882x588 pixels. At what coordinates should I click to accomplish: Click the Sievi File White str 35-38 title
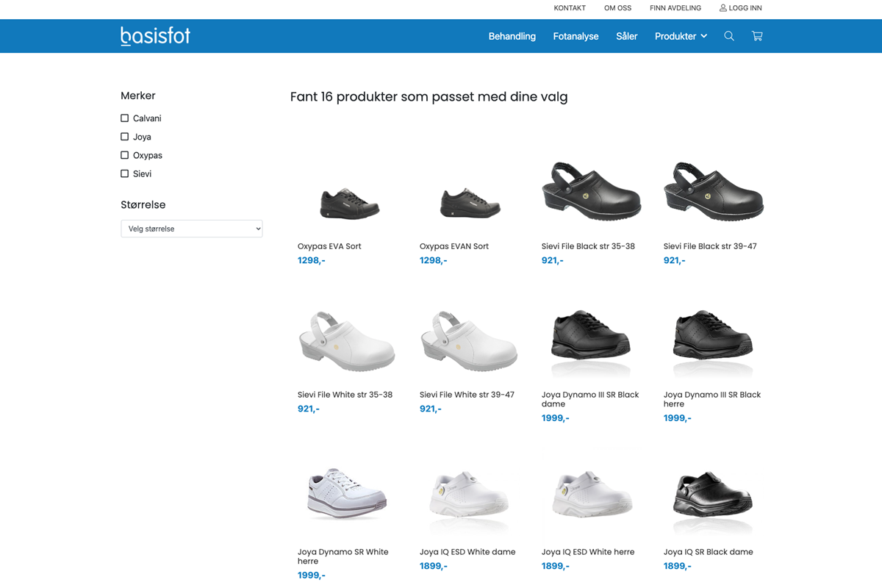(x=345, y=395)
